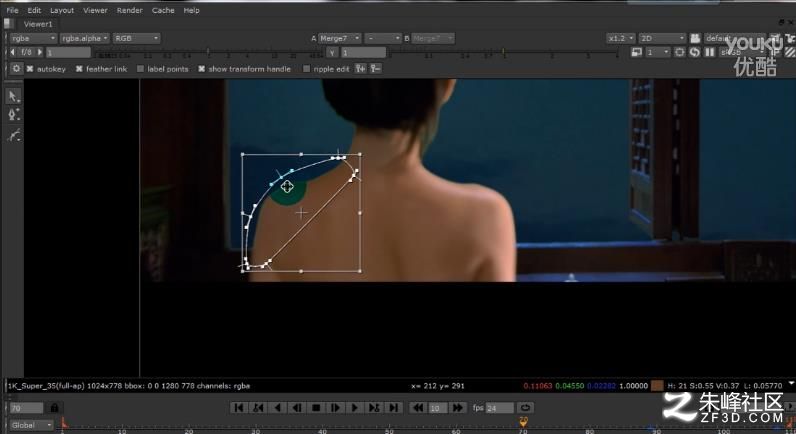Select the add points tool
The height and width of the screenshot is (434, 796).
13,115
